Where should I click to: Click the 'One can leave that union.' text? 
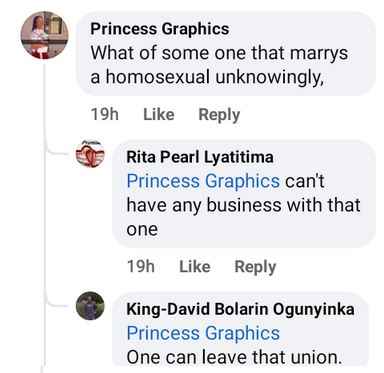[234, 357]
